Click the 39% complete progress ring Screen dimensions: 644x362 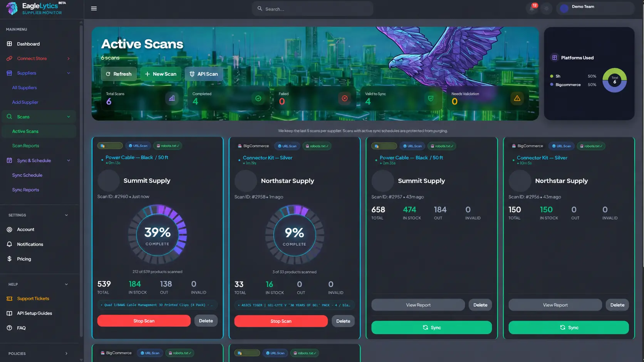157,234
